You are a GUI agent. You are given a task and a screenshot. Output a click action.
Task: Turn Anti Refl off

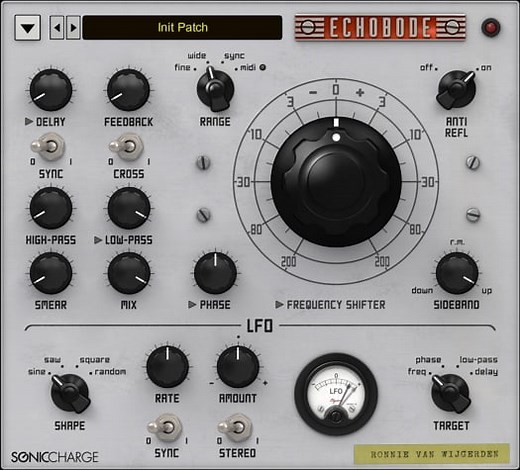point(426,68)
